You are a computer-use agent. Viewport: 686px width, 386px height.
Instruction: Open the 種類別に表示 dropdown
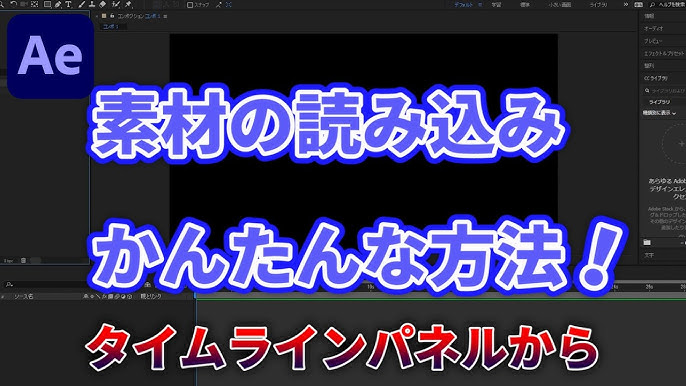659,113
